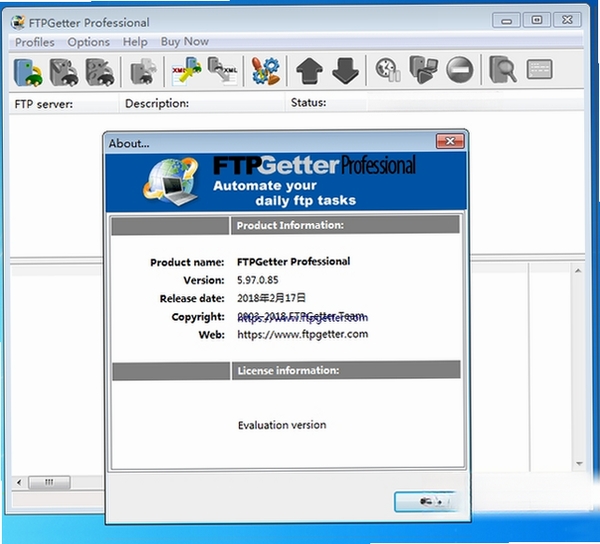
Task: Click the clock scheduler pause icon
Action: [388, 70]
